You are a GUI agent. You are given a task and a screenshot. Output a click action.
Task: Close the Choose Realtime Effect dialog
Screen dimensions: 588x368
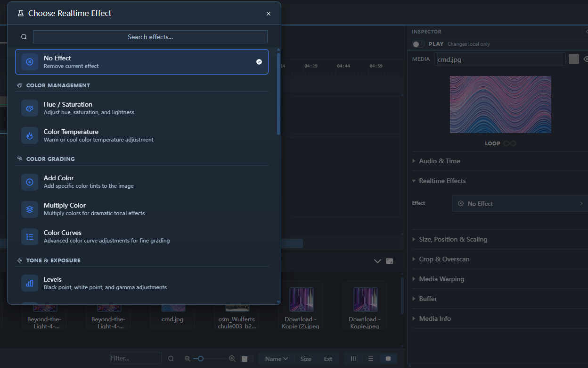[269, 14]
